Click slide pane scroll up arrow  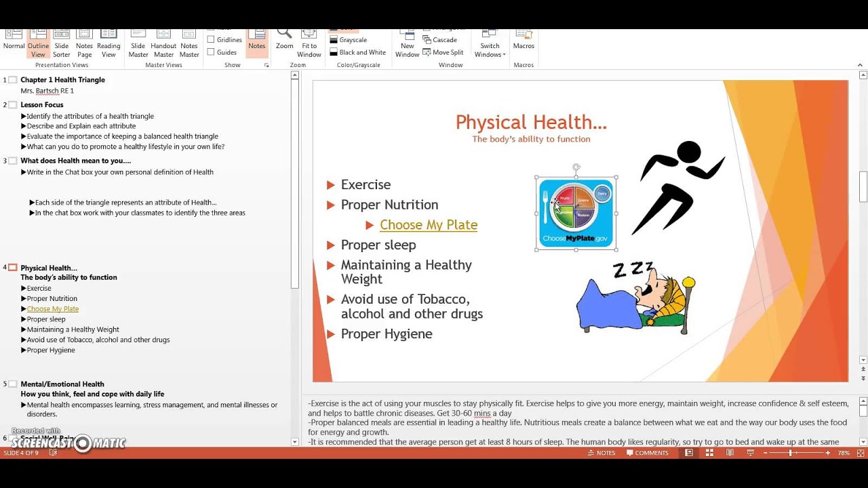[863, 75]
